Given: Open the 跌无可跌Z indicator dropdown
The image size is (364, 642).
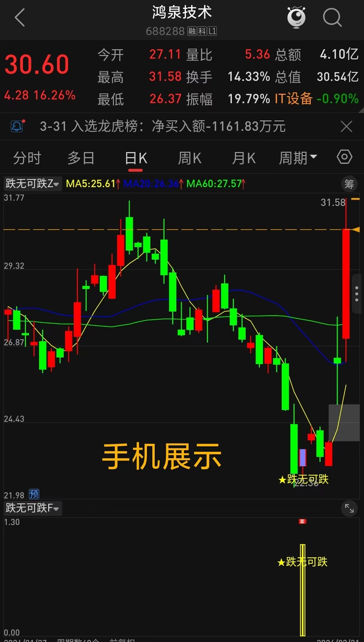Looking at the screenshot, I should tap(33, 184).
